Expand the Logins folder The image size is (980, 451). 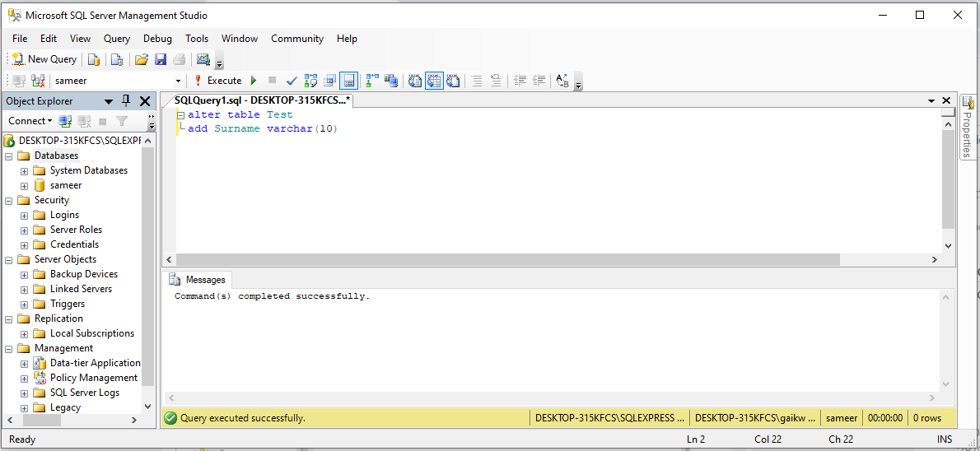(x=25, y=216)
